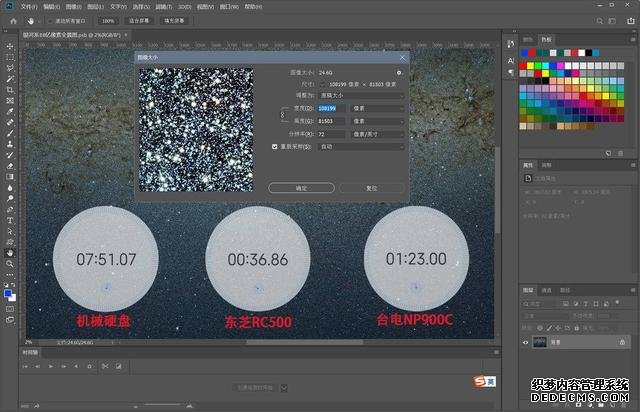Open the arrow beside create video timeline
640x412 pixels.
[x=284, y=388]
